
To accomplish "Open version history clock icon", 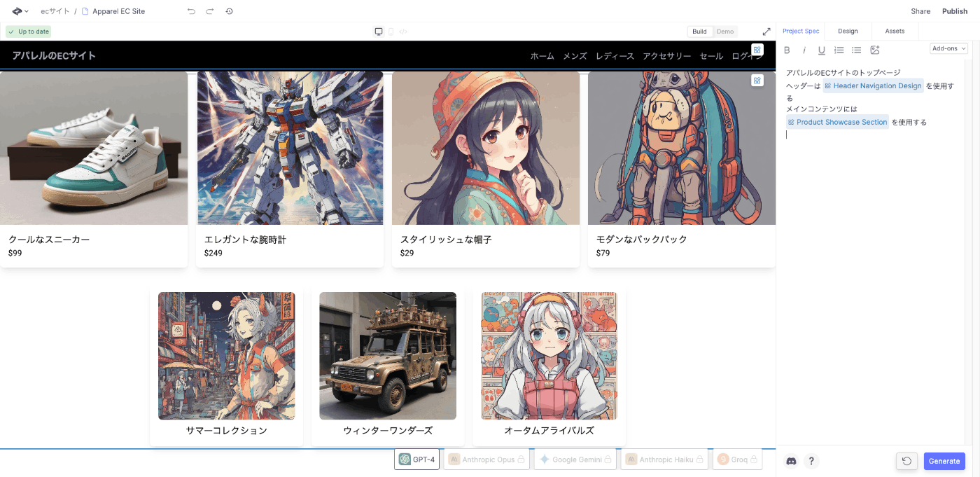I will pyautogui.click(x=229, y=11).
